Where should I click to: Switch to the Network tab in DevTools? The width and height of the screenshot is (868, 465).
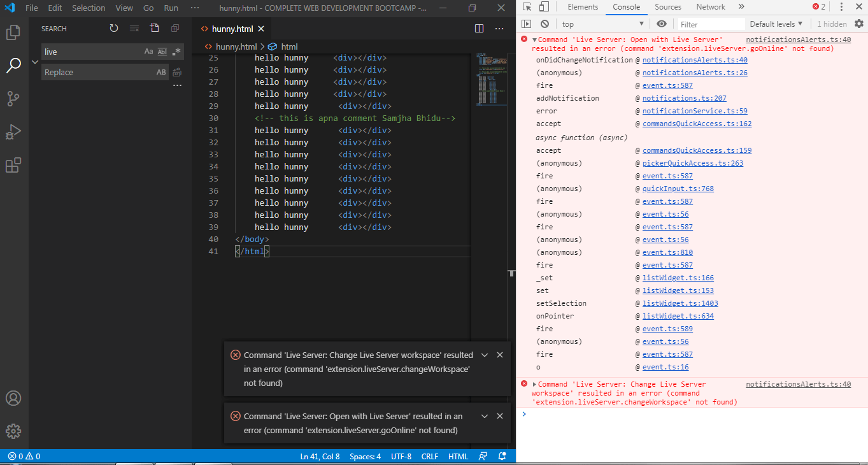click(x=710, y=7)
